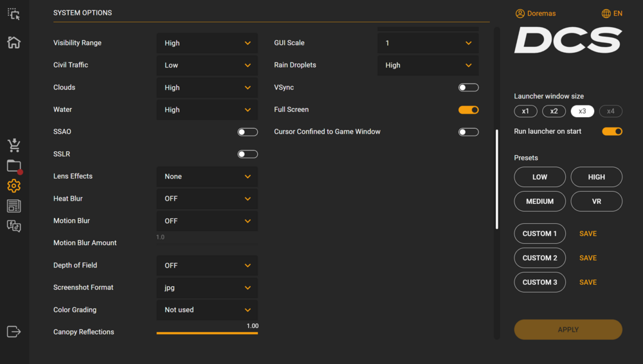The image size is (643, 364).
Task: Open the news page icon in sidebar
Action: point(14,206)
